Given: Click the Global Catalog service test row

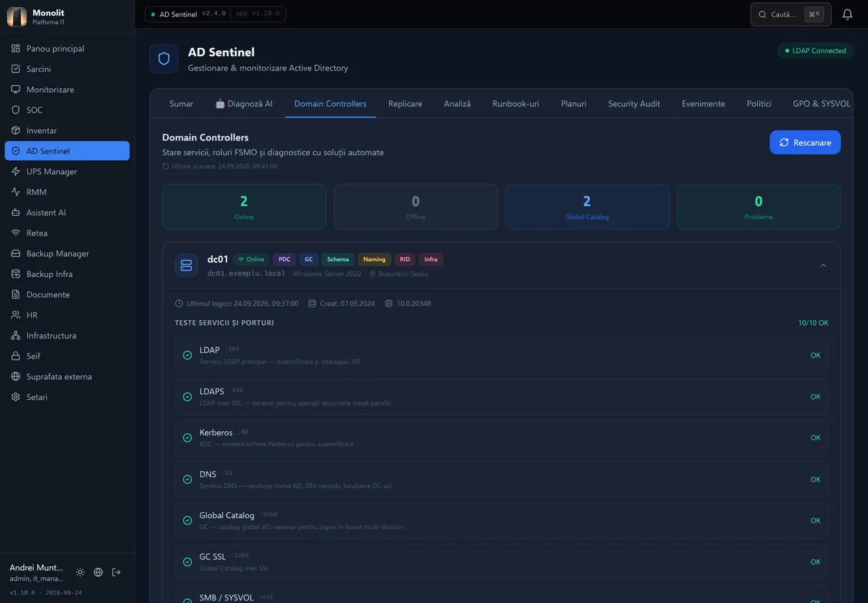Looking at the screenshot, I should 501,521.
